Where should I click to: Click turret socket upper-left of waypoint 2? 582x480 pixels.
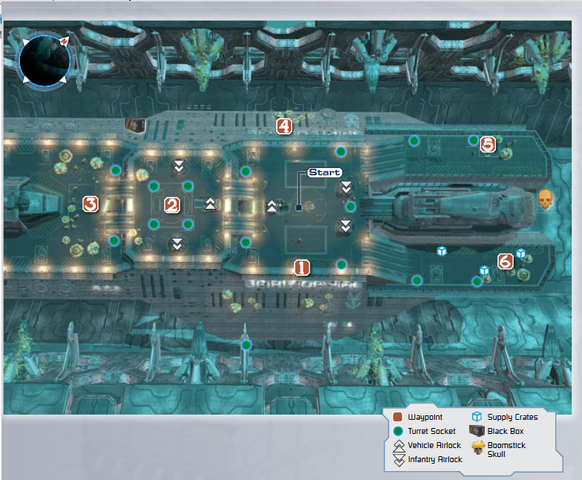click(x=154, y=186)
